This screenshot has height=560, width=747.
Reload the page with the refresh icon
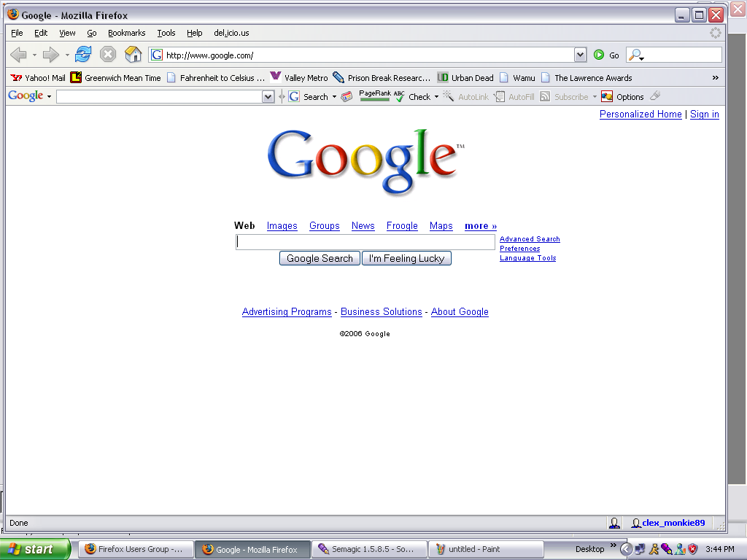(83, 54)
